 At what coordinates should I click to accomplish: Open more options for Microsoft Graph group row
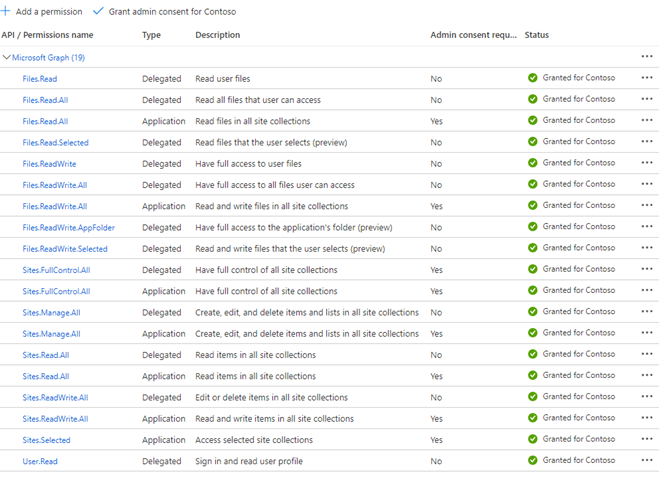click(647, 56)
